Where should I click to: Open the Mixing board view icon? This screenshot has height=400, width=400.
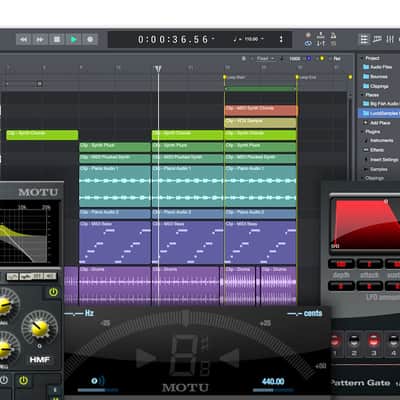390,39
